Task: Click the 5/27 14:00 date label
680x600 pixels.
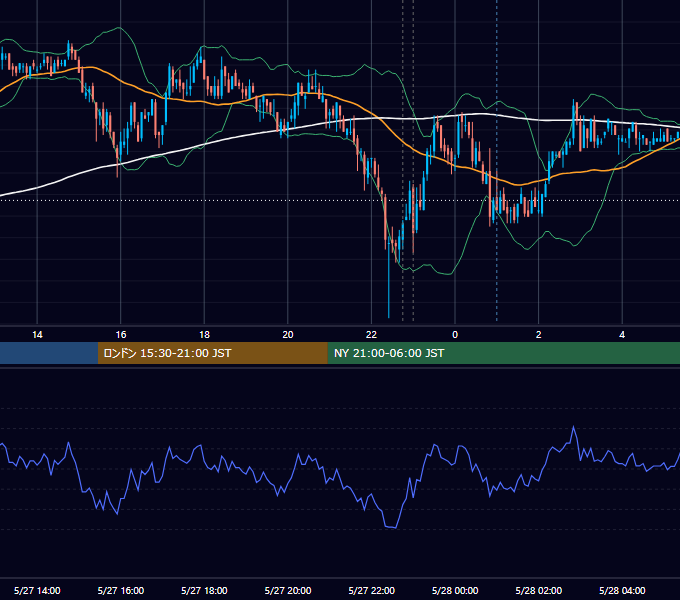Action: 37,590
